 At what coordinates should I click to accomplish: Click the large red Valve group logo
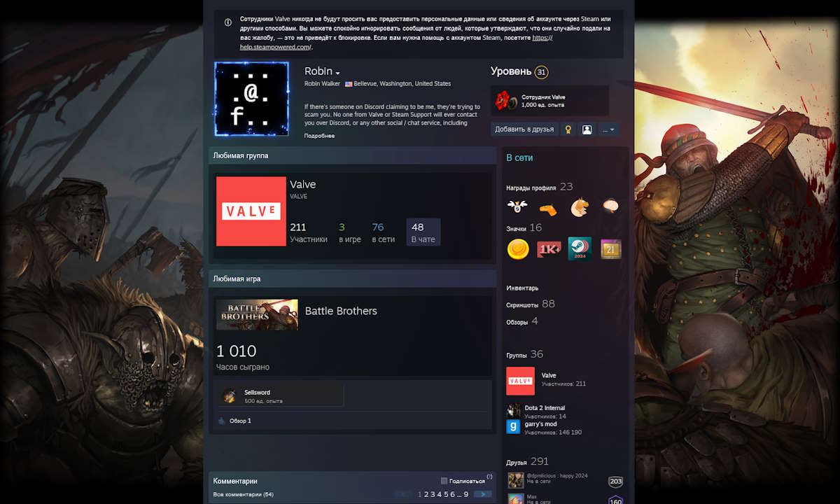click(251, 211)
